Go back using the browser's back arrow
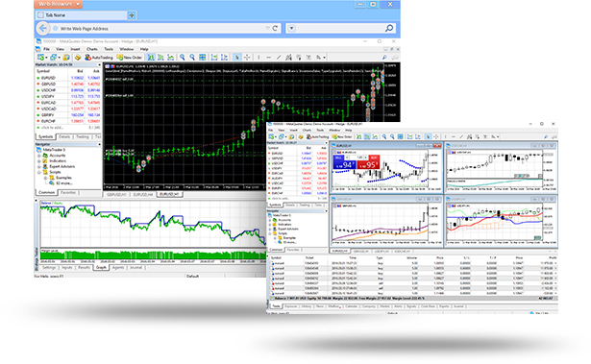The image size is (591, 364). click(42, 28)
